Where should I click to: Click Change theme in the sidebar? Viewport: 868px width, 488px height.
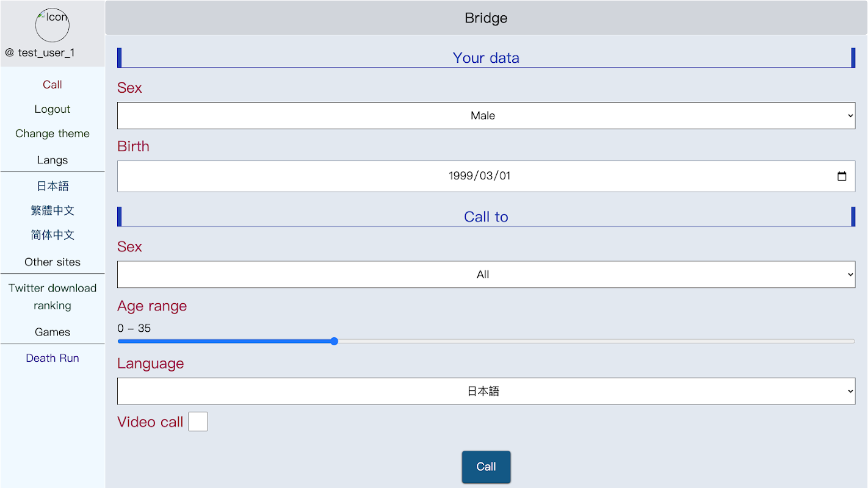pos(52,134)
